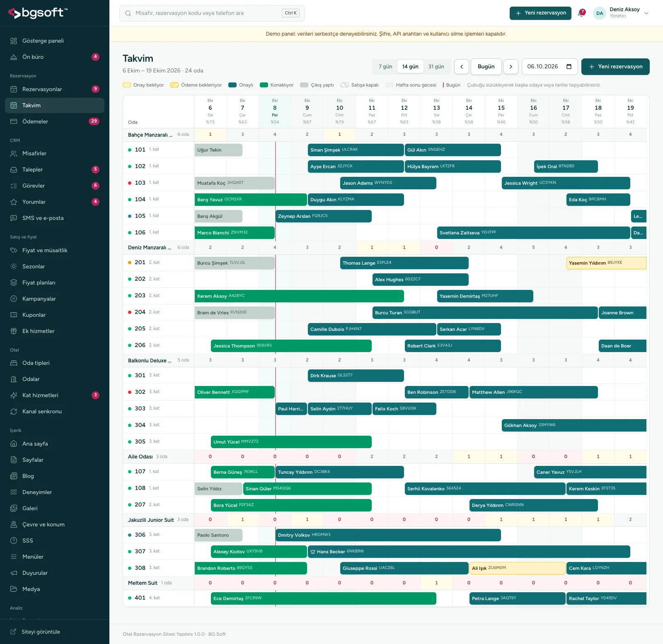Viewport: 663px width, 644px height.
Task: Click Yeni rezervasyon button beside date field
Action: coord(615,67)
